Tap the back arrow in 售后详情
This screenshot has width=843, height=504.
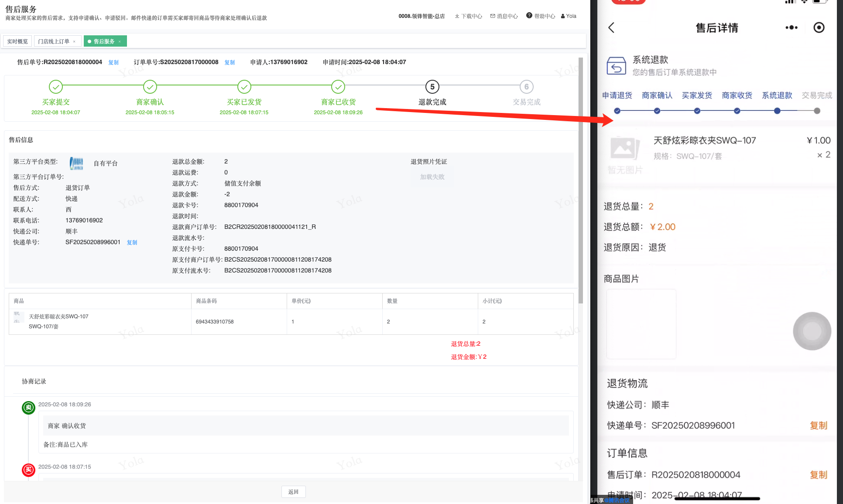[x=611, y=28]
